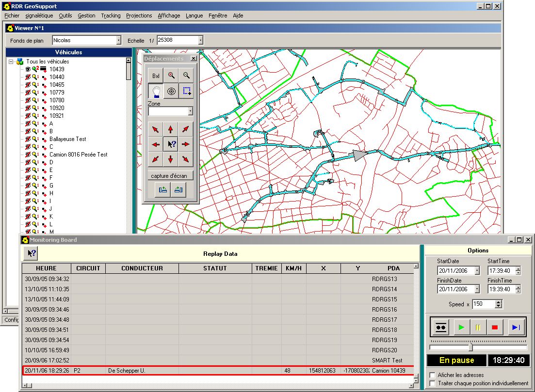Collapse the Tous les véhicules tree node
This screenshot has width=535, height=392.
[11, 62]
